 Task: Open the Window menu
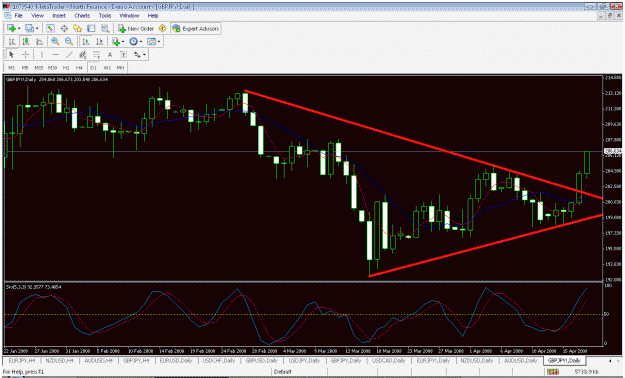(x=130, y=16)
